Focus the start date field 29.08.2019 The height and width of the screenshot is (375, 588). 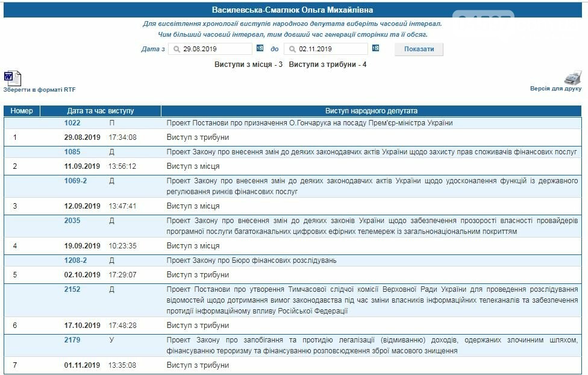210,49
